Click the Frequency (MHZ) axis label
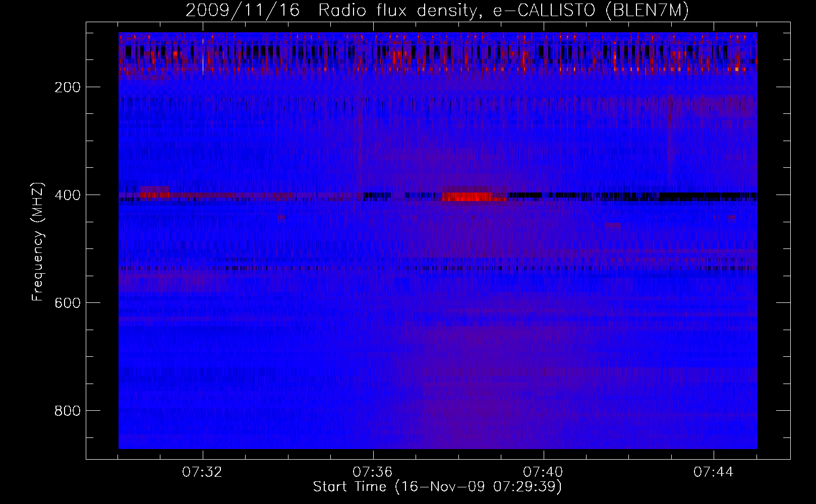This screenshot has height=504, width=816. coord(38,242)
